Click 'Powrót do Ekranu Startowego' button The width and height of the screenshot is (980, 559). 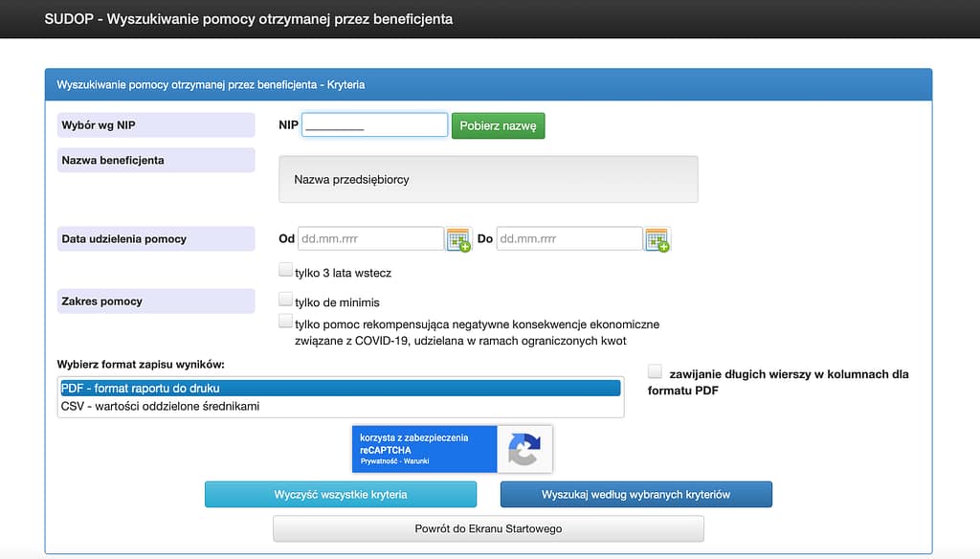488,529
